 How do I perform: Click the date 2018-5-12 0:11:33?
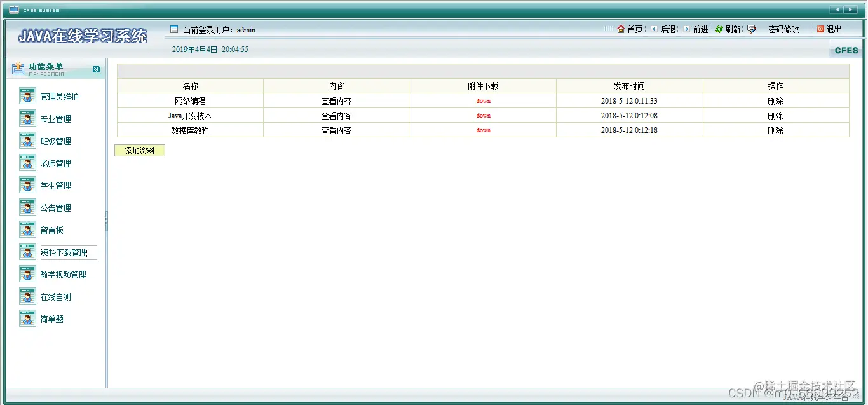tap(629, 101)
